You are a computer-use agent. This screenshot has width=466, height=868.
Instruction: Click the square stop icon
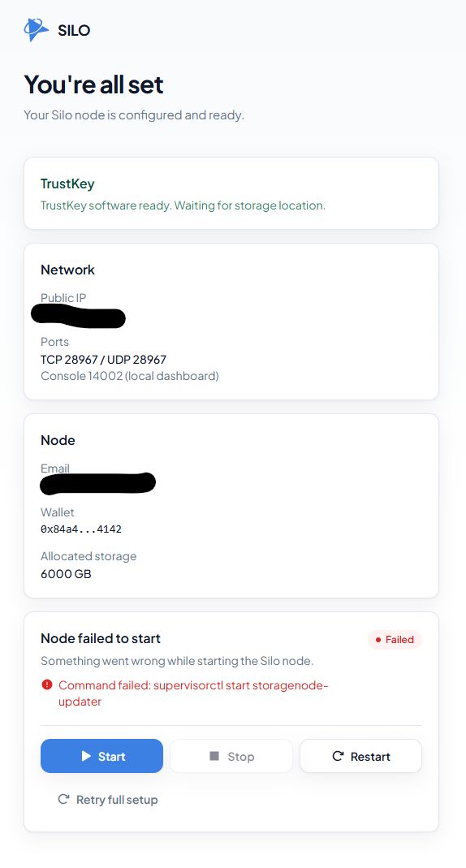tap(214, 756)
